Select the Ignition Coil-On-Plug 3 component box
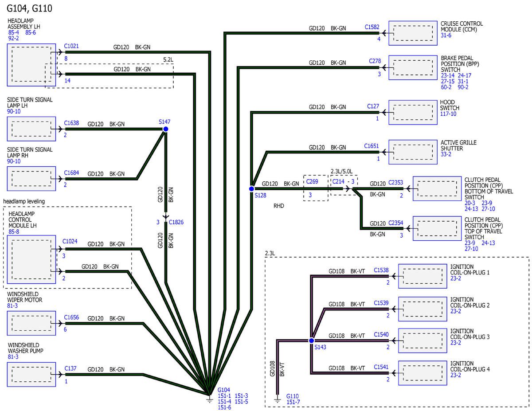The height and width of the screenshot is (411, 532). click(422, 341)
